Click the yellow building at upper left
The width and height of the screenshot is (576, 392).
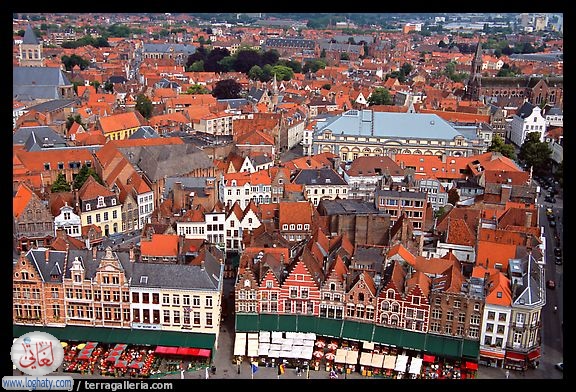coord(120,126)
